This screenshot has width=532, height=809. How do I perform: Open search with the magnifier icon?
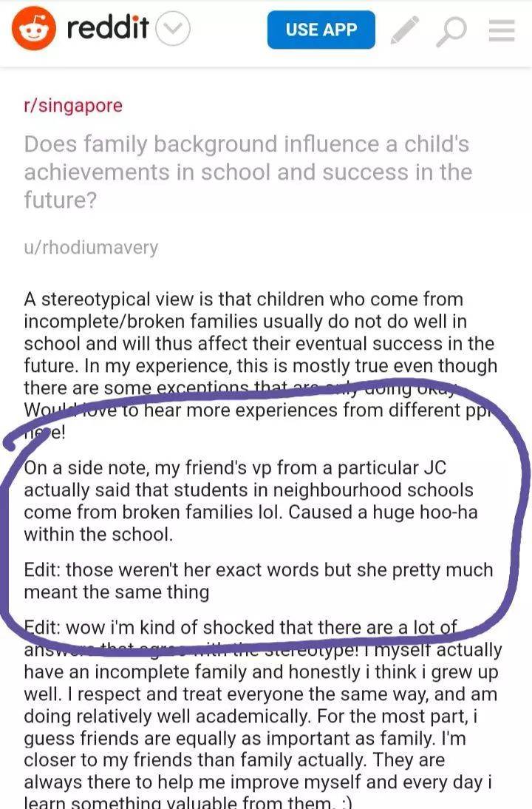pos(451,30)
